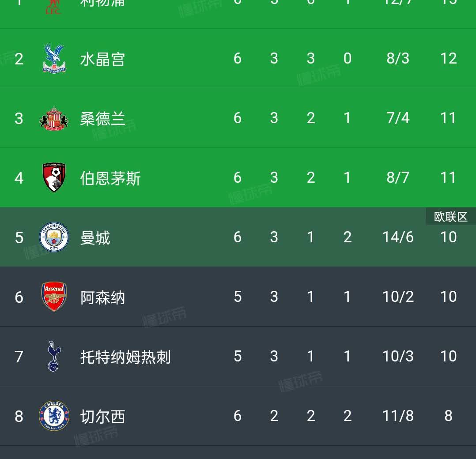Click the Crystal Palace club crest

[54, 59]
